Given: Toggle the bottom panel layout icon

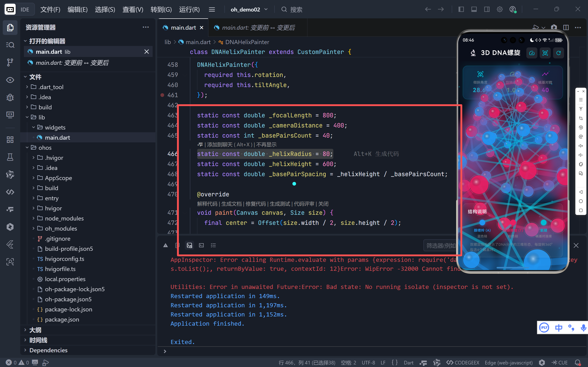Looking at the screenshot, I should [x=474, y=9].
